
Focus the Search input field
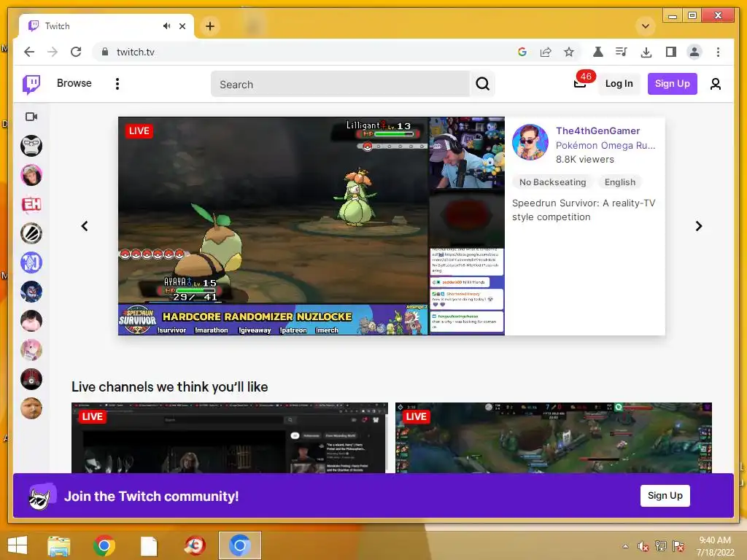340,85
